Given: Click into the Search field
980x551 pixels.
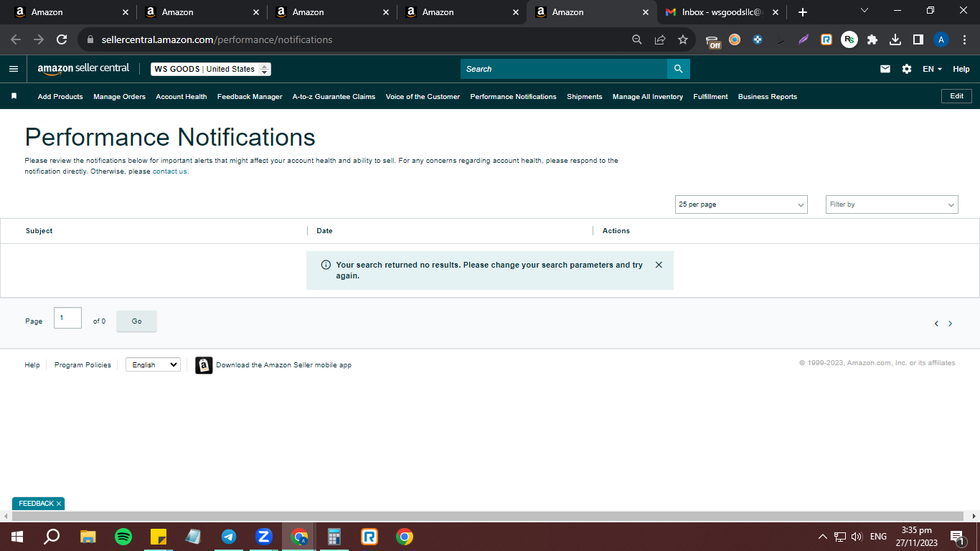Looking at the screenshot, I should coord(564,69).
